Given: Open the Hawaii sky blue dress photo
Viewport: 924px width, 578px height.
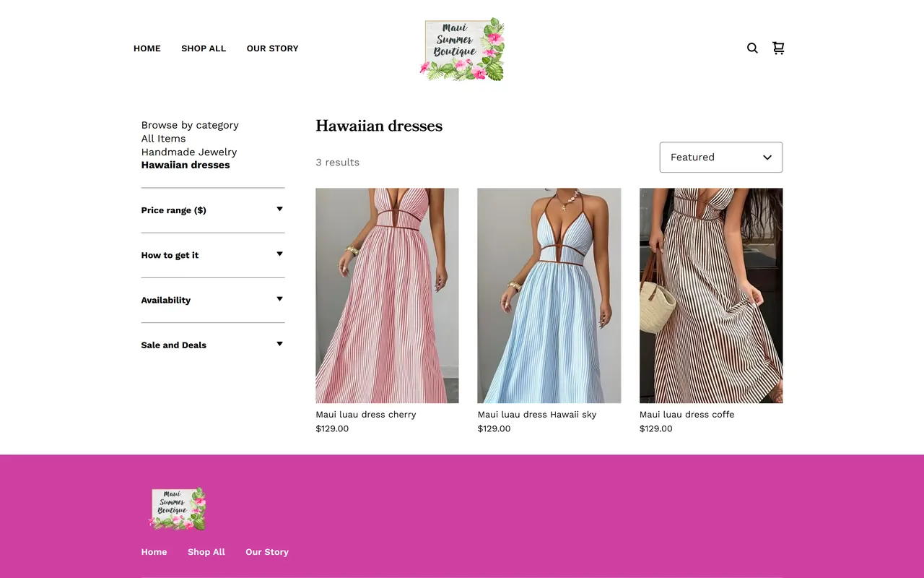Looking at the screenshot, I should (549, 296).
